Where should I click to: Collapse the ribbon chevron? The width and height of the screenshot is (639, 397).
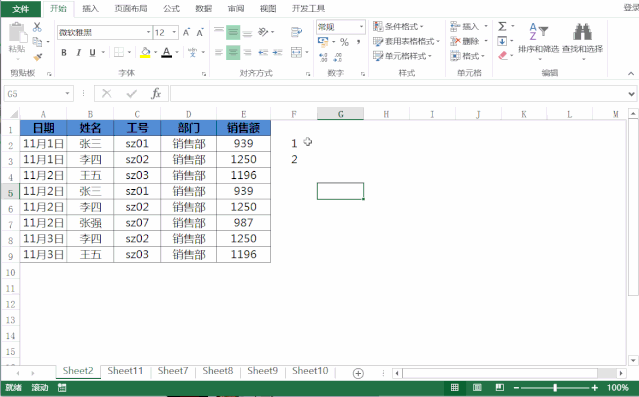tap(631, 74)
